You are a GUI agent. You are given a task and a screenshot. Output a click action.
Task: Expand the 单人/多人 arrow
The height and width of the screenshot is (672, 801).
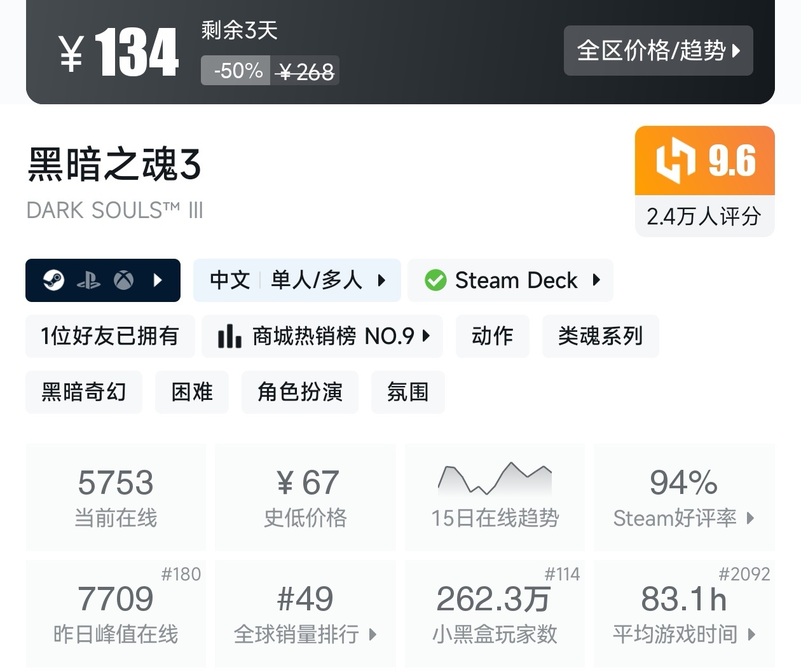[x=381, y=280]
